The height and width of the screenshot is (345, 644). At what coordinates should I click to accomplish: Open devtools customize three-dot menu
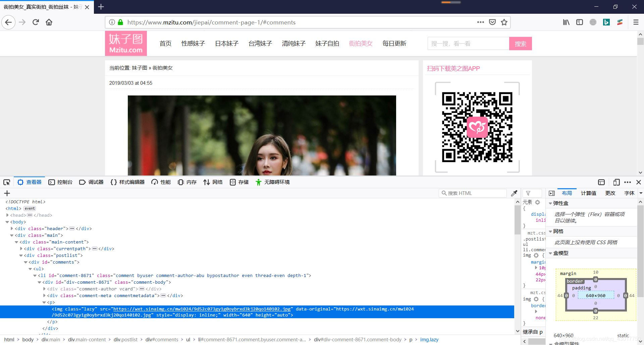[628, 182]
